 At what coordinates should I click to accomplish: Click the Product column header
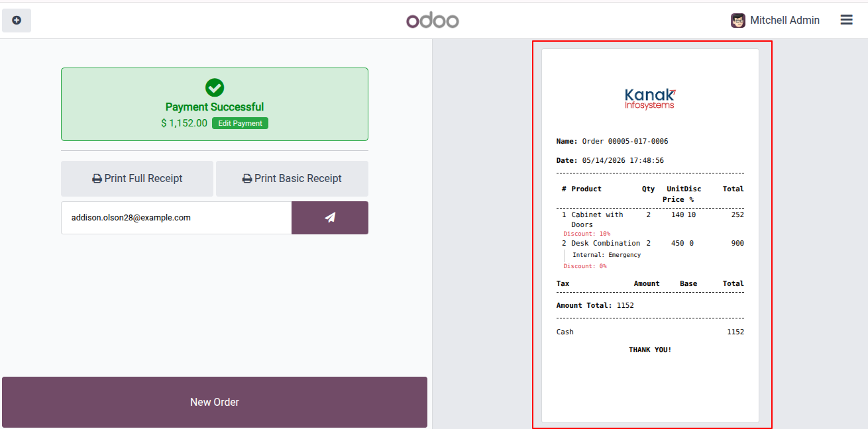coord(586,189)
